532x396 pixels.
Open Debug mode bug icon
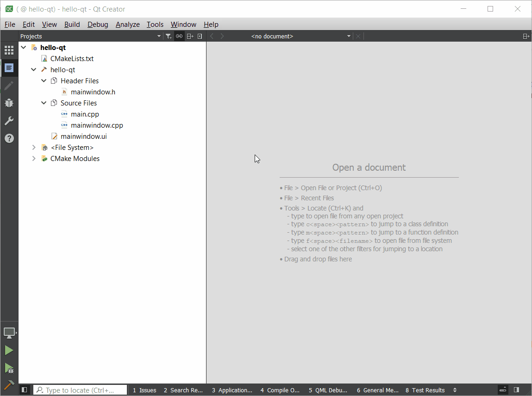(x=9, y=103)
